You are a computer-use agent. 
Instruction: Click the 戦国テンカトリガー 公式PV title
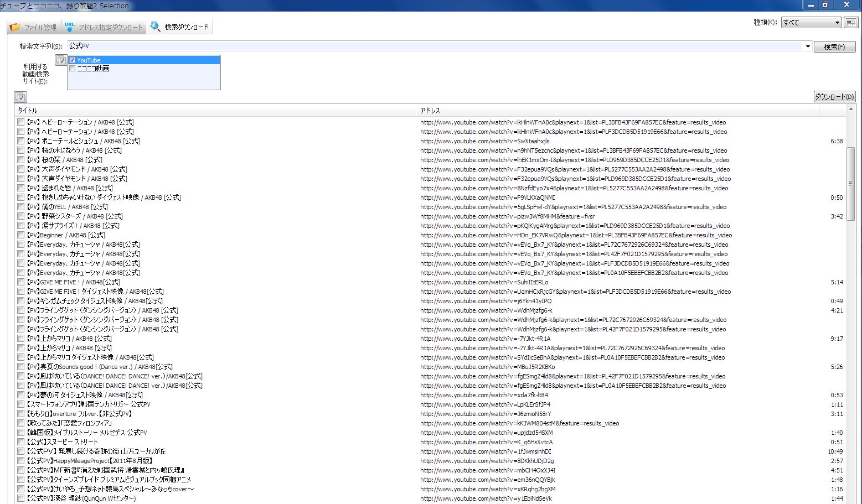click(88, 404)
